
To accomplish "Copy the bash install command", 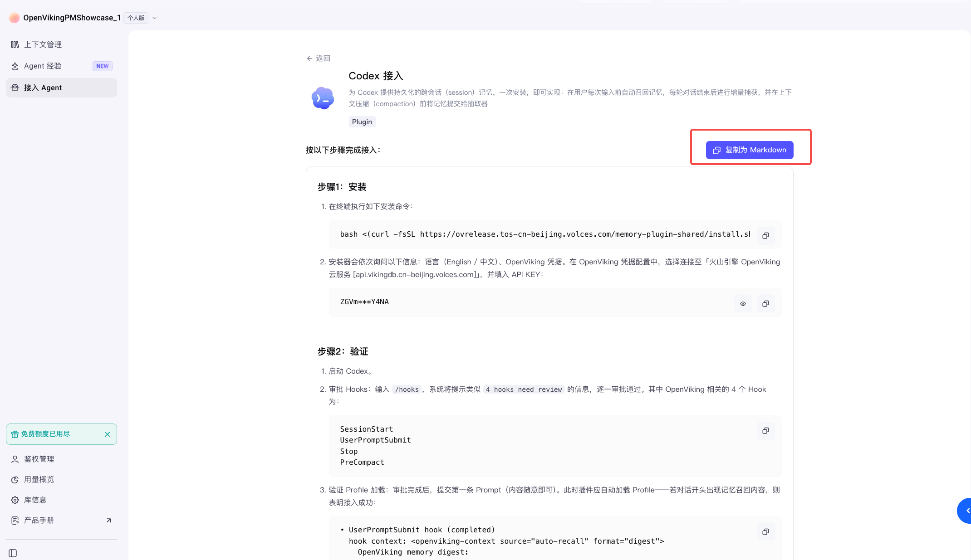I will [x=765, y=235].
